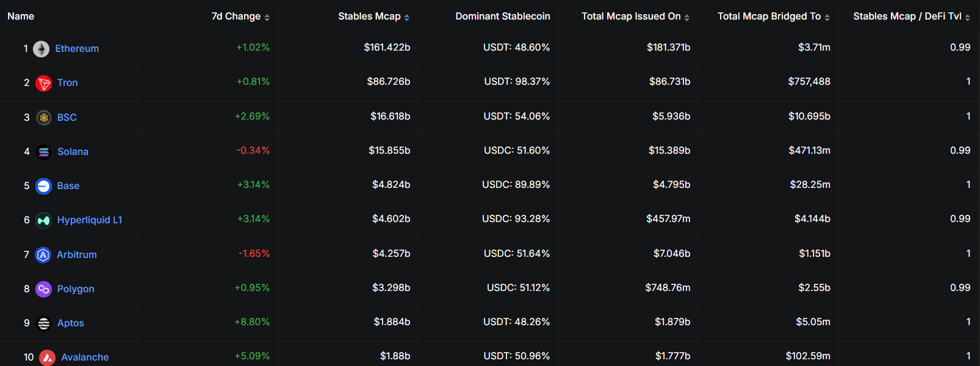Viewport: 980px width, 366px height.
Task: Click the Total Mcap Bridged To sort chevron
Action: (x=827, y=16)
